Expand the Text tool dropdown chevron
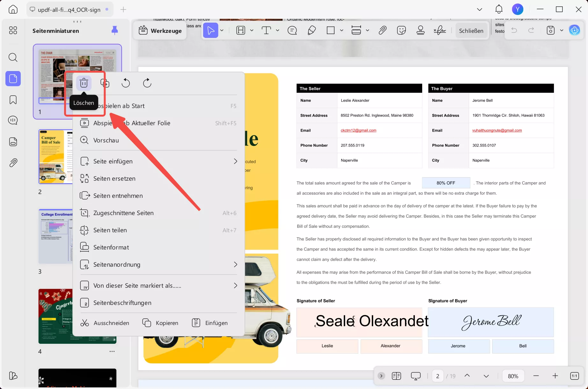 click(x=277, y=30)
